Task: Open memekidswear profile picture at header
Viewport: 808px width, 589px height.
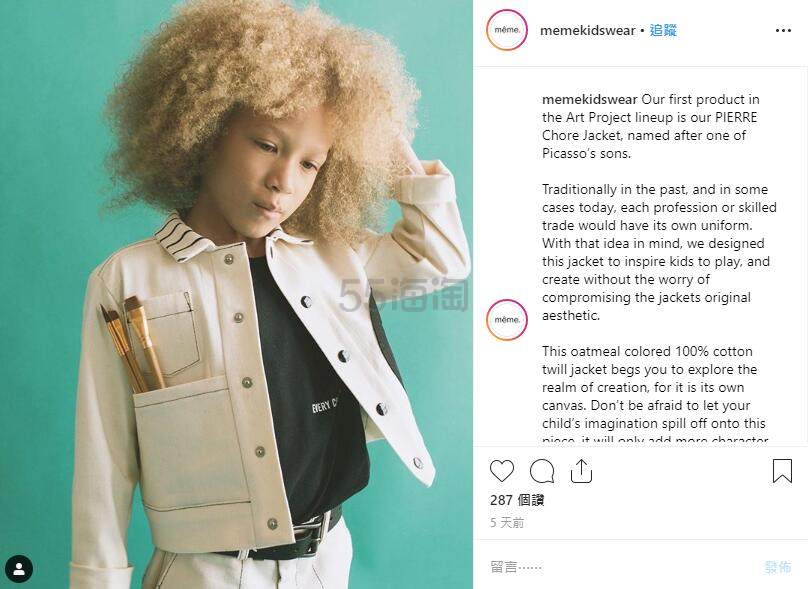Action: pyautogui.click(x=507, y=30)
